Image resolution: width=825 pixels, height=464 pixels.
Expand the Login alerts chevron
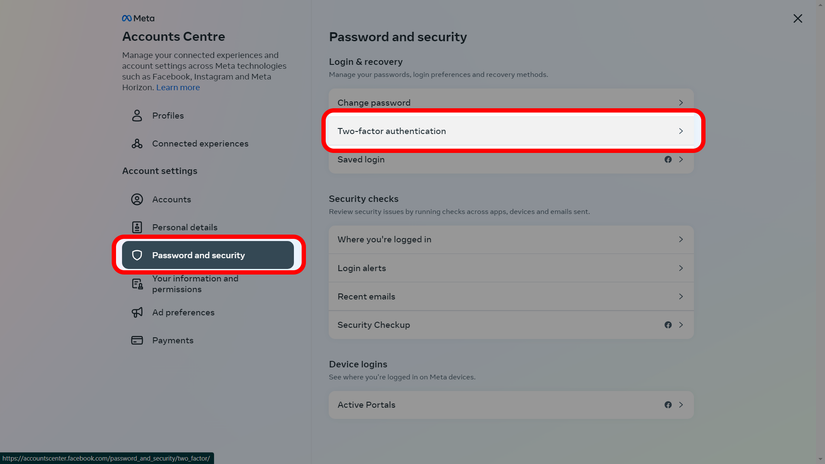click(x=681, y=268)
